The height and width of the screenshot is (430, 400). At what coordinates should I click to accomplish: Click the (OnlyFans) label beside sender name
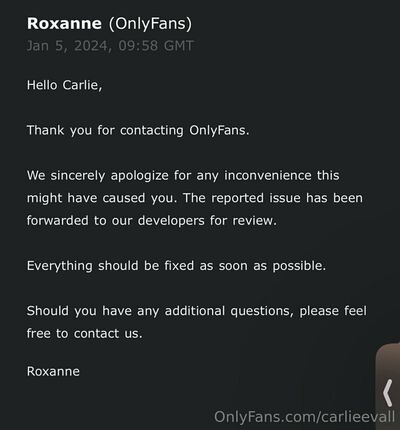pos(150,24)
